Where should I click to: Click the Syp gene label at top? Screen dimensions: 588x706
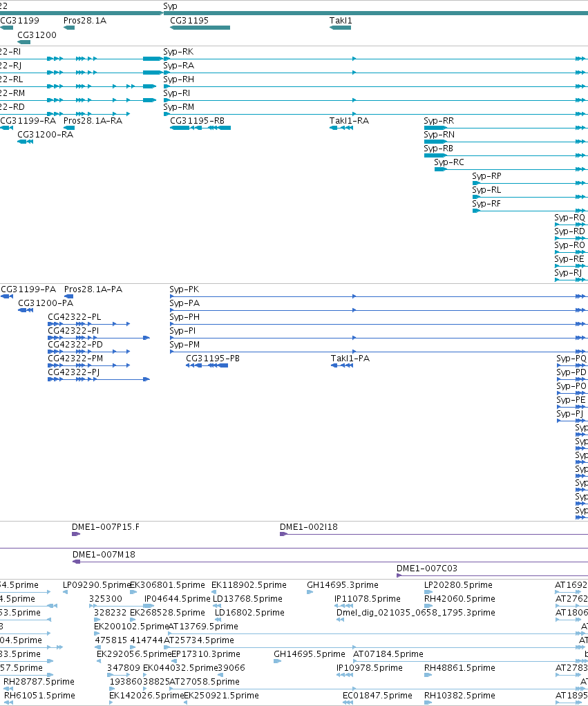[170, 6]
